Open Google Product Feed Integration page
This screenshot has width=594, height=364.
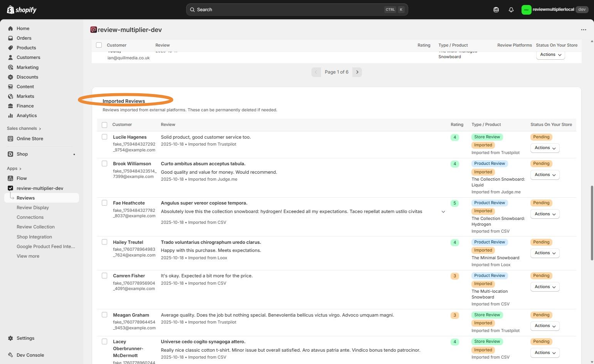(x=46, y=247)
